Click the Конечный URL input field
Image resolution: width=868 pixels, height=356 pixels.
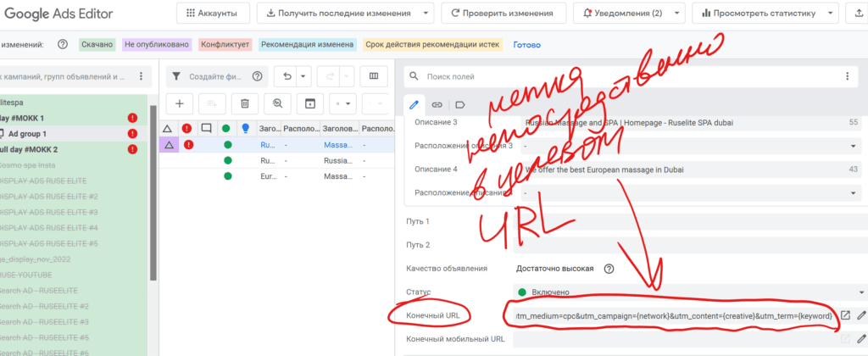pyautogui.click(x=673, y=315)
